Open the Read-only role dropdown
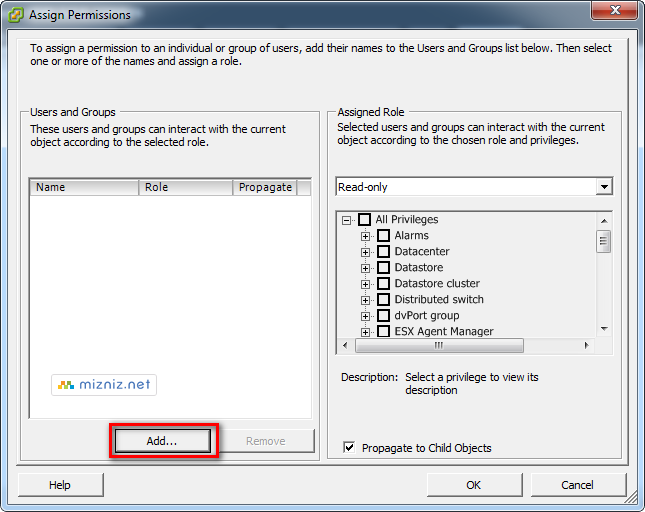Viewport: 645px width, 512px height. [x=604, y=187]
